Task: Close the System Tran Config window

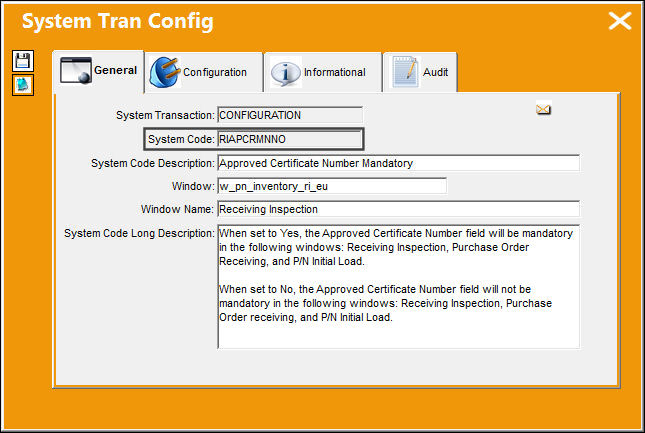Action: [620, 21]
